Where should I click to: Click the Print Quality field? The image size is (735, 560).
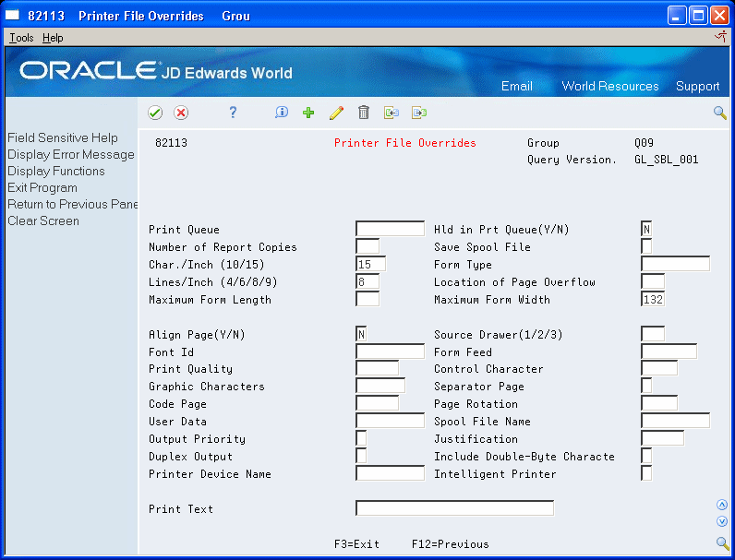click(378, 368)
